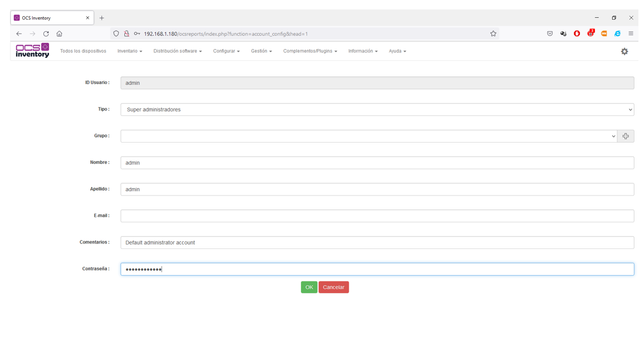Click the orange extension icon in toolbar
Viewport: 644px width, 337px height.
pos(604,33)
